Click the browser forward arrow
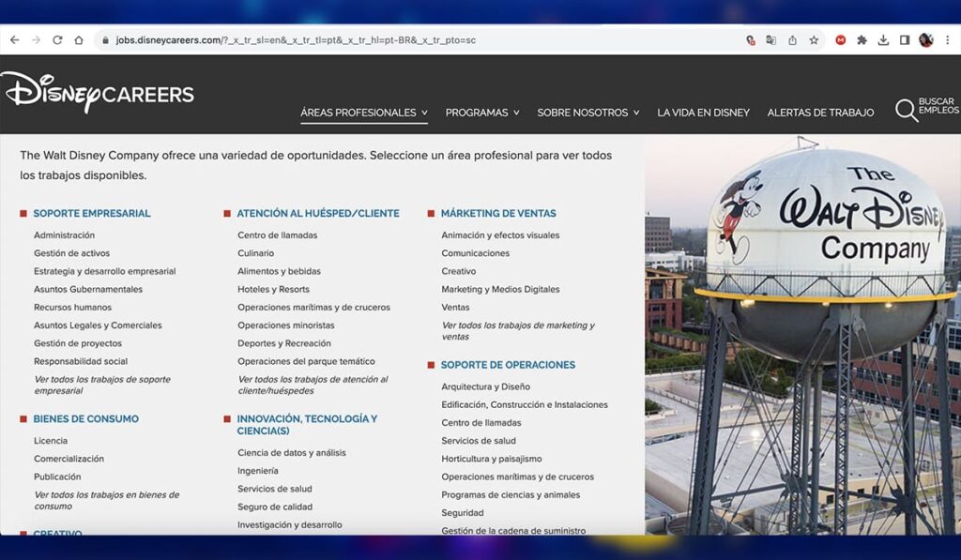961x560 pixels. pos(37,39)
